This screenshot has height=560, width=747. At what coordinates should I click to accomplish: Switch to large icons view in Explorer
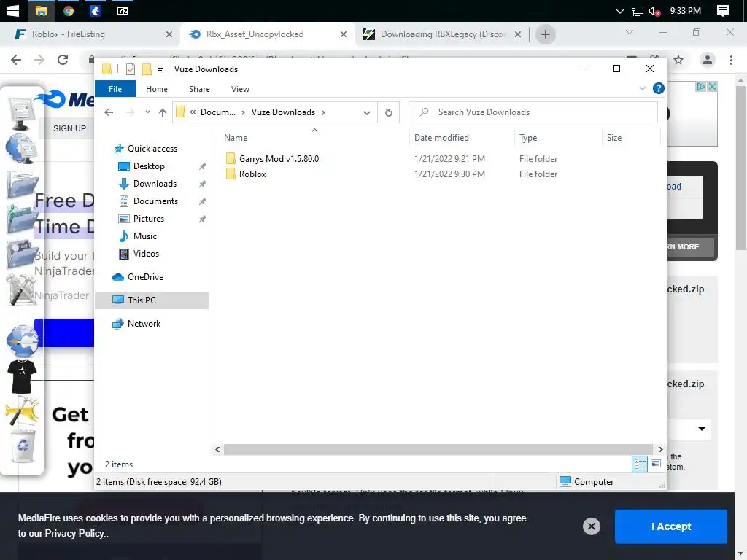point(656,464)
